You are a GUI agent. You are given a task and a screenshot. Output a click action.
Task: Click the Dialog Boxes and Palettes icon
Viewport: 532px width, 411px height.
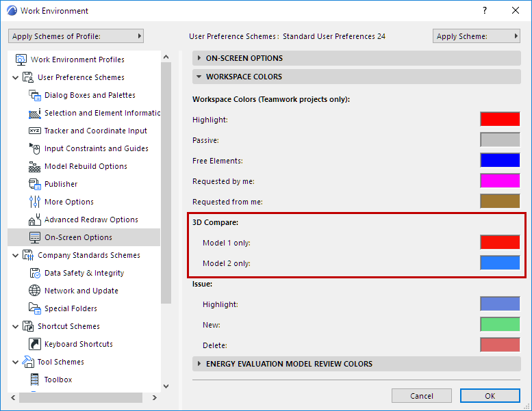point(35,95)
